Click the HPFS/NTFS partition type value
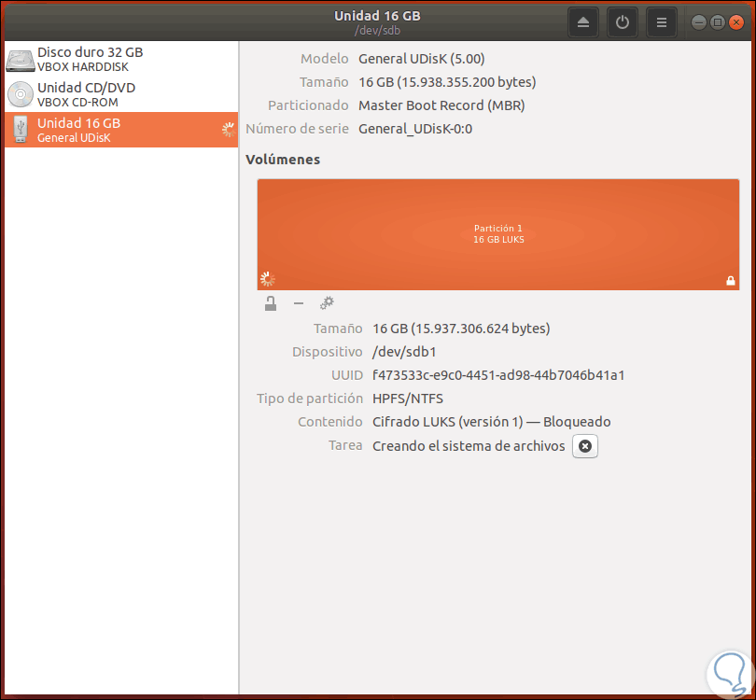 pos(408,399)
